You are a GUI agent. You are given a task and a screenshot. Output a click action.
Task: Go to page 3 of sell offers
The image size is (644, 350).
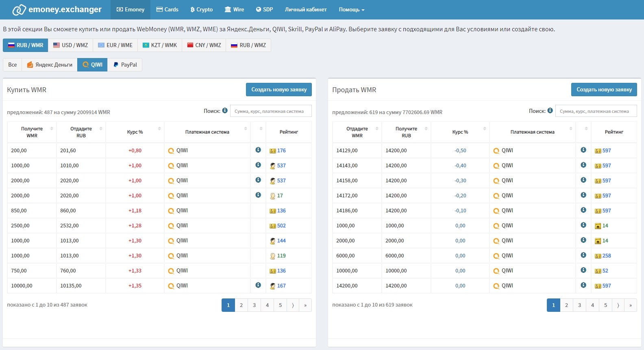(x=579, y=305)
